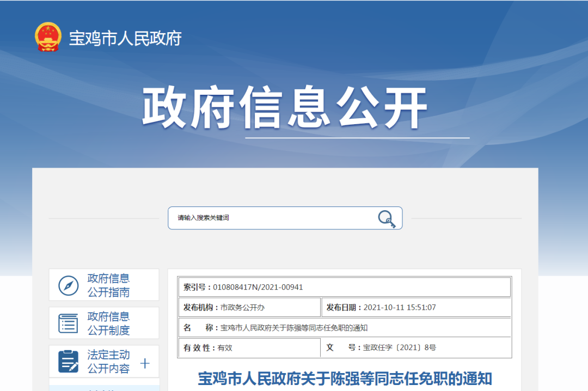
Task: Click document number 宝政任字〔2021〕8号
Action: click(x=400, y=347)
